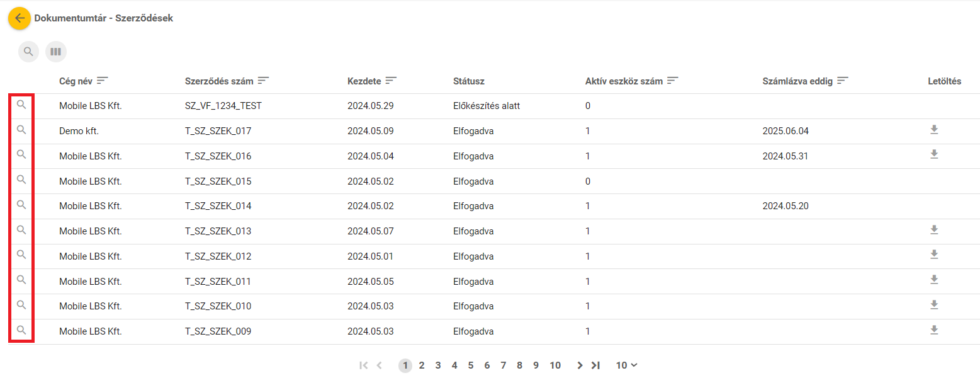Jump to the last page
This screenshot has height=385, width=980.
(596, 365)
